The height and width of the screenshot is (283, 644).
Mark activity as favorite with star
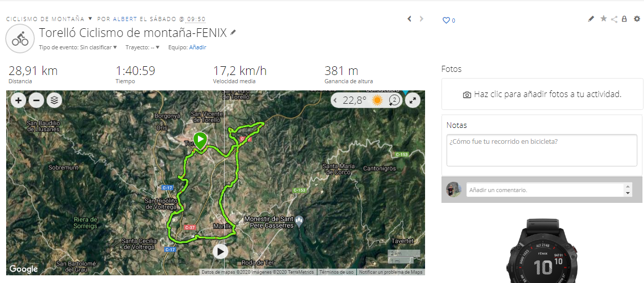point(603,19)
